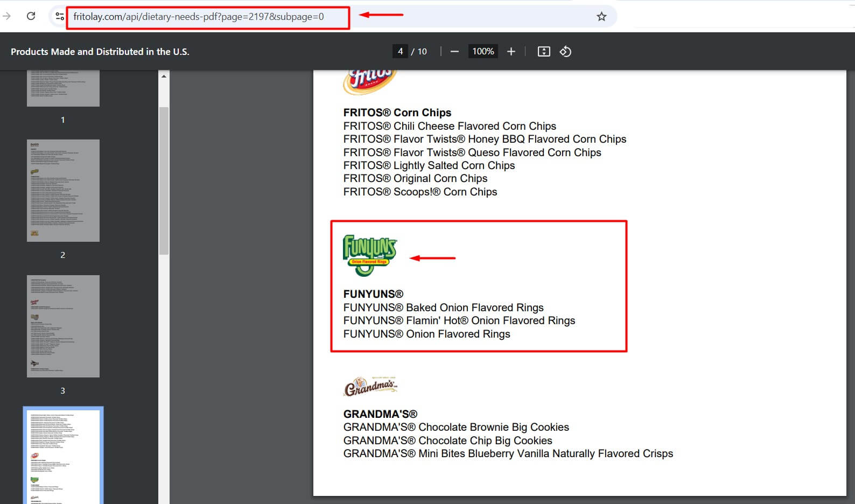Click the "FRITOS® Corn Chips" heading
This screenshot has height=504, width=855.
[397, 113]
